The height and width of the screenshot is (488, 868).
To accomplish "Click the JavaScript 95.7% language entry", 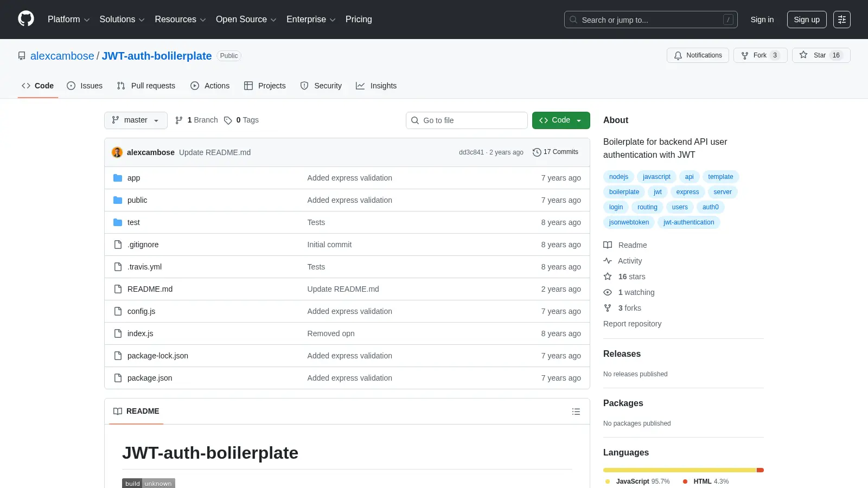I will click(x=637, y=481).
